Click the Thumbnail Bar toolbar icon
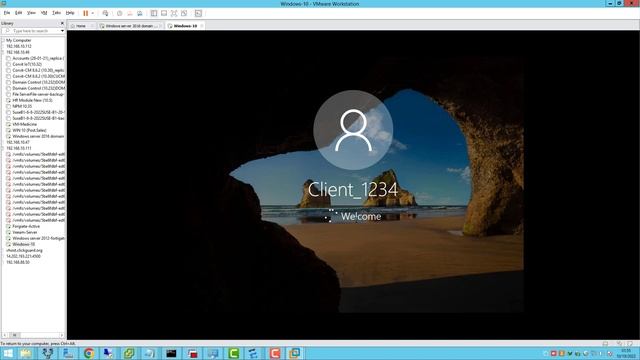Viewport: 640px width, 360px height. coord(164,13)
